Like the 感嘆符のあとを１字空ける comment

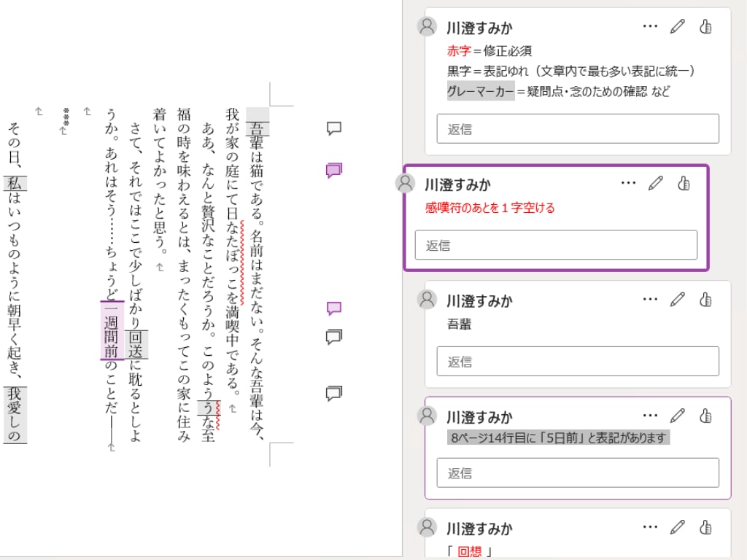click(684, 183)
